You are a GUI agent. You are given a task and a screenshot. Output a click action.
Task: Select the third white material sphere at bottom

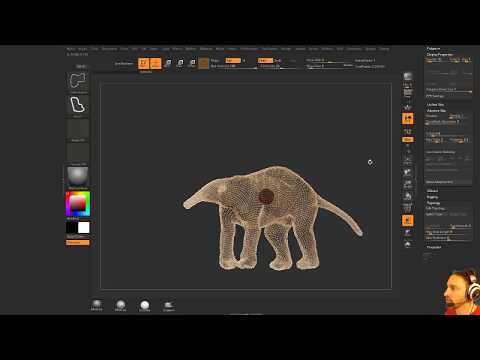click(x=144, y=305)
